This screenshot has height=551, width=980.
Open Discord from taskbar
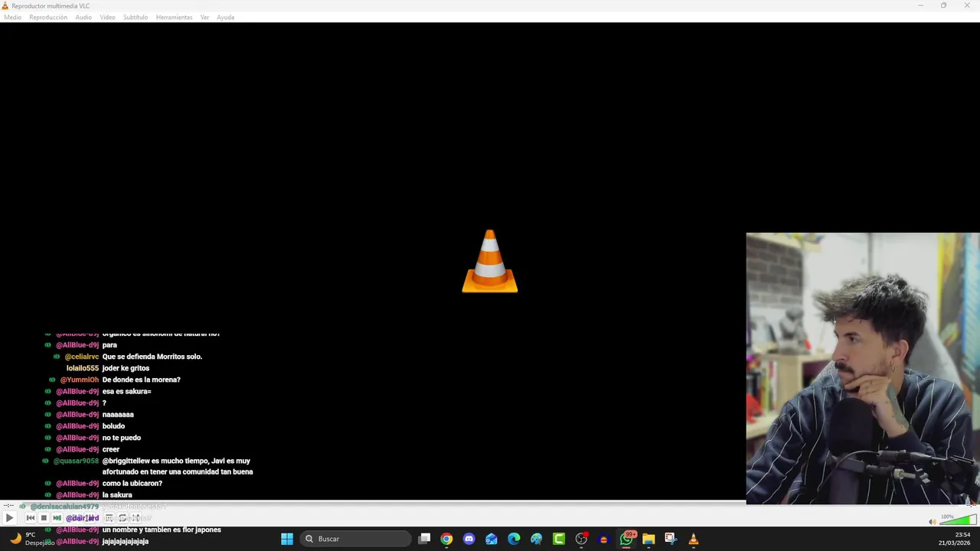pos(469,539)
